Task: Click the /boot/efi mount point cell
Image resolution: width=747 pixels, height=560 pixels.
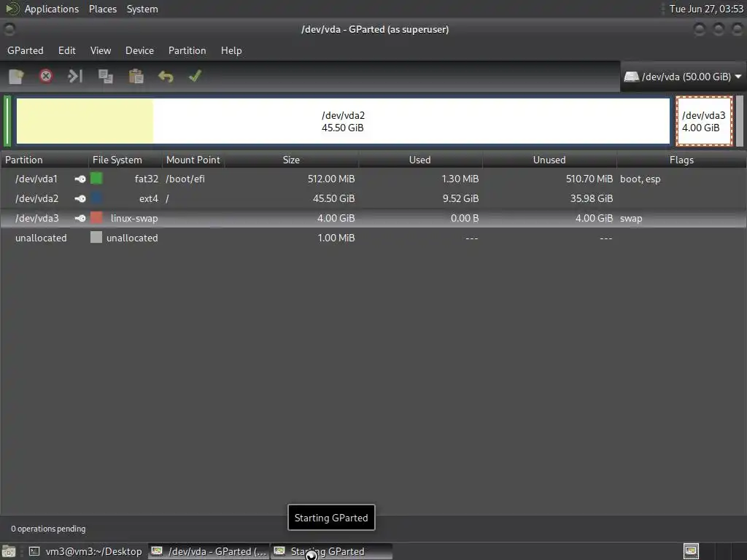Action: pos(185,179)
